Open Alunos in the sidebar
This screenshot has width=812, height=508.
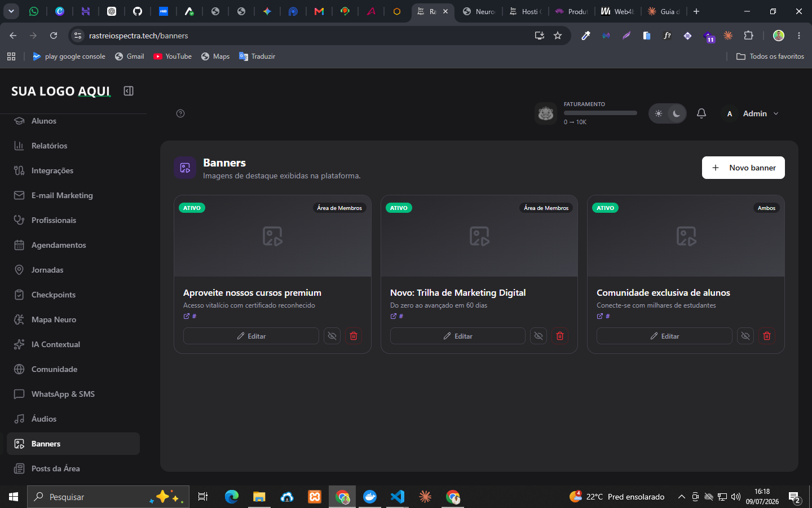coord(73,121)
